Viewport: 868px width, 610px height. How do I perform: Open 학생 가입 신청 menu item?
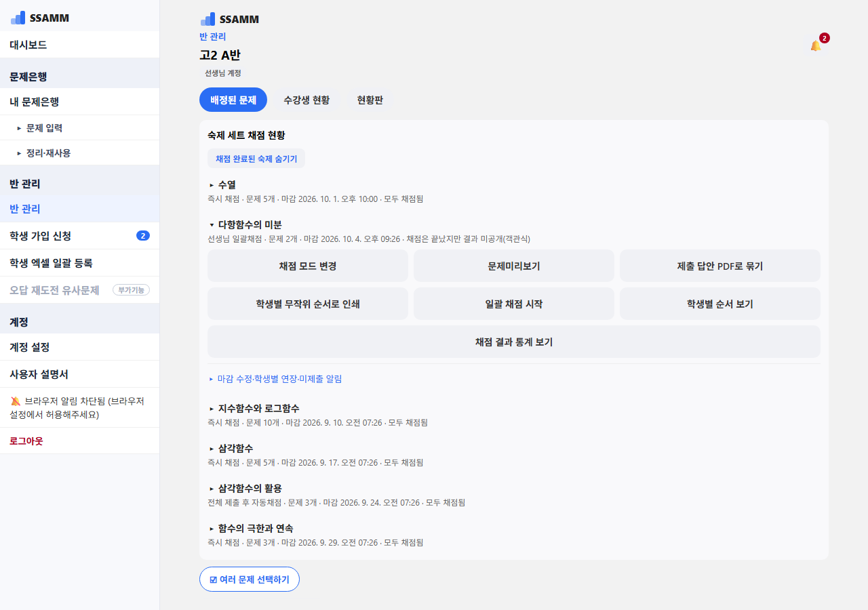(79, 236)
